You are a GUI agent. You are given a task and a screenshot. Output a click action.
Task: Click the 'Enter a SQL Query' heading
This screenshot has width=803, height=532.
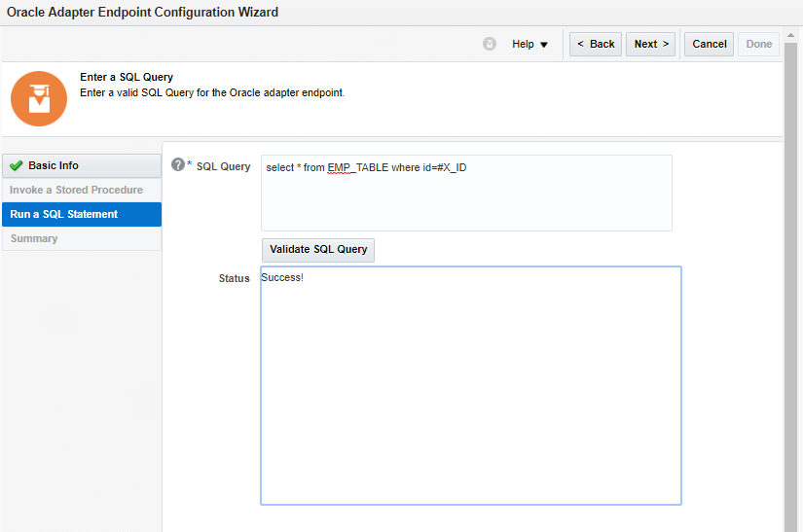(x=127, y=77)
